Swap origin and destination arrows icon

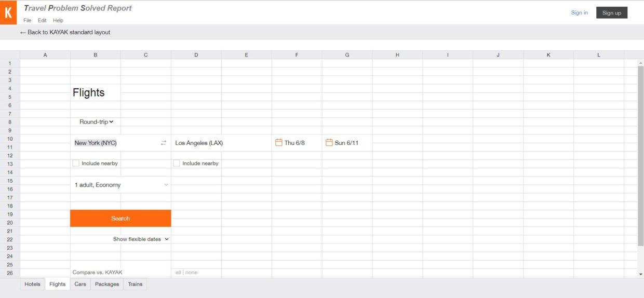pyautogui.click(x=164, y=143)
